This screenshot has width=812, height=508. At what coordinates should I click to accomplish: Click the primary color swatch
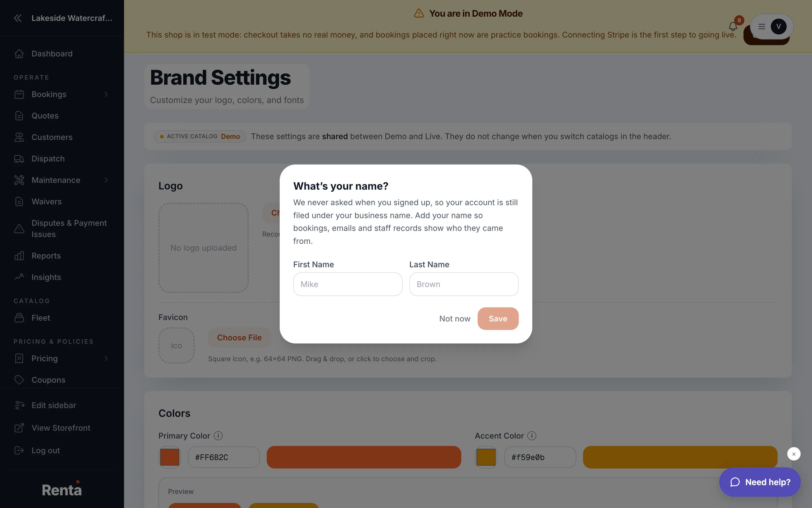(x=169, y=457)
